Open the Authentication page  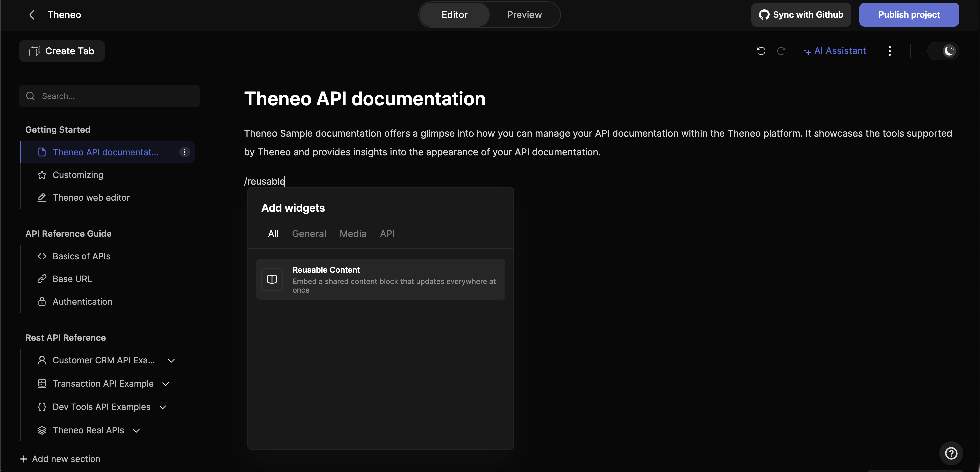(x=82, y=302)
